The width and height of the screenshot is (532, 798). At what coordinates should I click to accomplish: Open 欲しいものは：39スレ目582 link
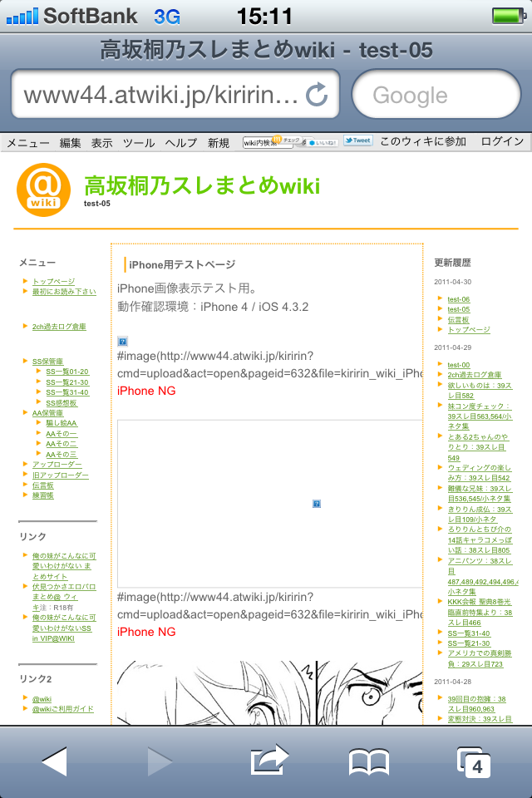(480, 391)
